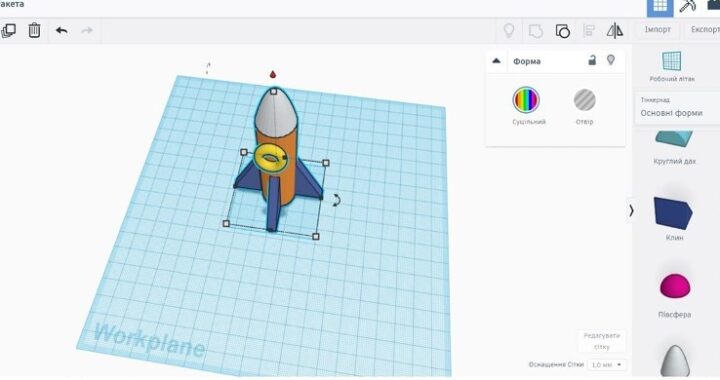
Task: Collapse the Форма panel arrow
Action: click(x=496, y=61)
